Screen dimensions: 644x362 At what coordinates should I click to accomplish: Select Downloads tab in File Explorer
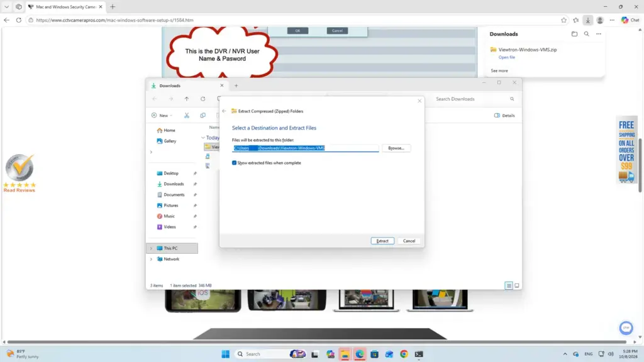(x=187, y=85)
